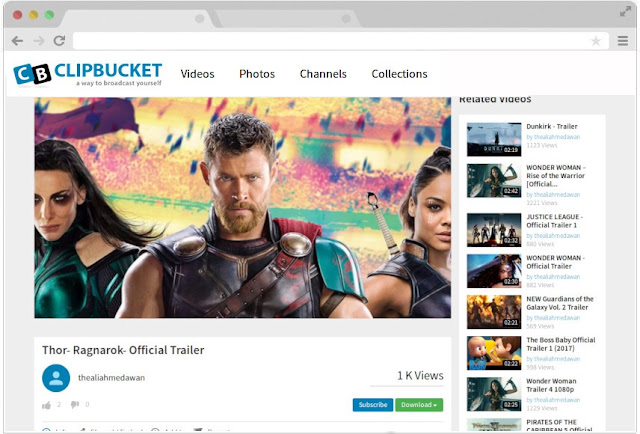Open The Boss Baby trailer thumbnail
This screenshot has height=434, width=640.
coord(494,353)
